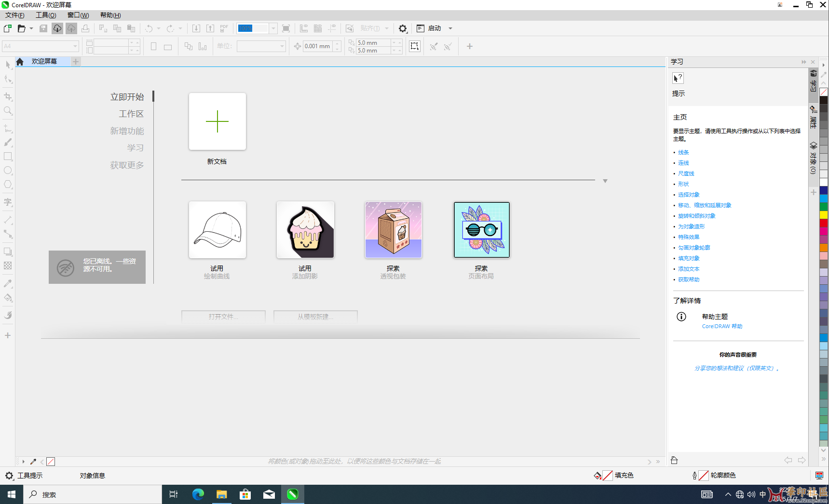
Task: Click the Publish to PDF icon
Action: click(224, 28)
